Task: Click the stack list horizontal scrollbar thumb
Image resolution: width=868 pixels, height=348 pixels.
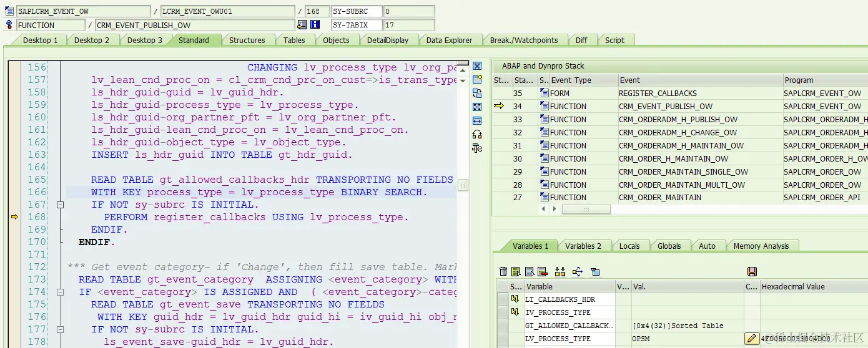Action: click(586, 210)
